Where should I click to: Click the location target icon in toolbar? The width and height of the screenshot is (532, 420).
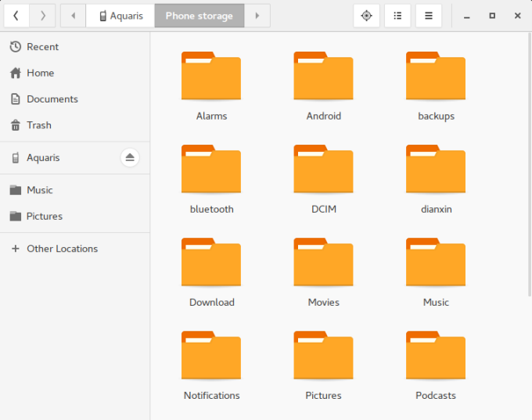pyautogui.click(x=366, y=16)
